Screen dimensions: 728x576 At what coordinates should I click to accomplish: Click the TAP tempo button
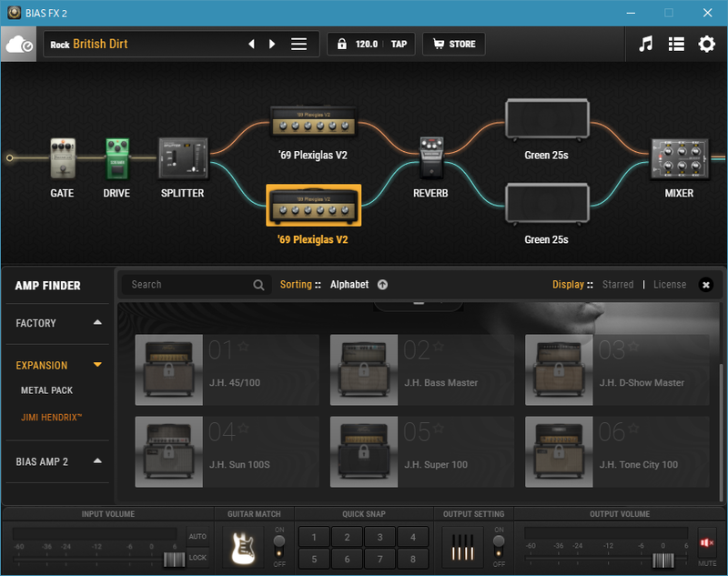click(x=399, y=44)
